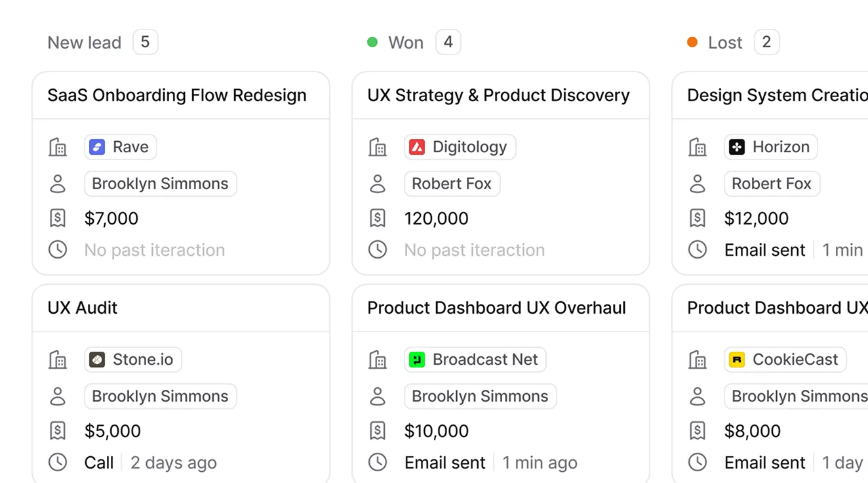Click the Rave company logo icon
Viewport: 868px width, 483px height.
coord(97,147)
